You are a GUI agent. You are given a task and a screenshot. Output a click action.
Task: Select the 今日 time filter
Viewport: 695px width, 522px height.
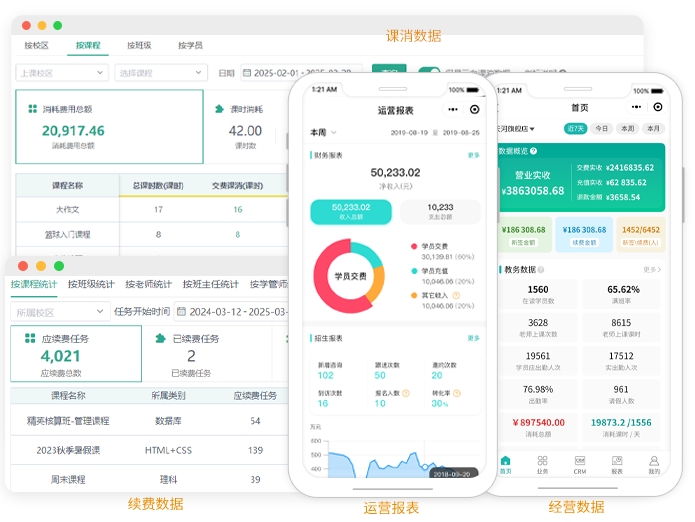coord(601,129)
